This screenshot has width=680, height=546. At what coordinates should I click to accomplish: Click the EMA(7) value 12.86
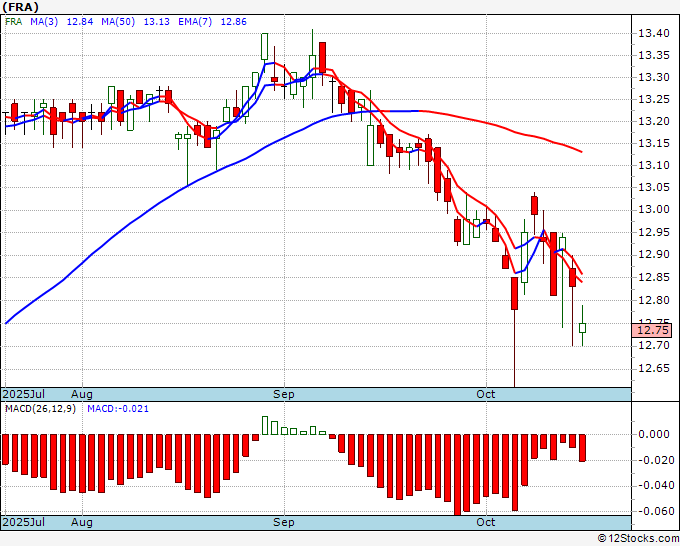[234, 22]
